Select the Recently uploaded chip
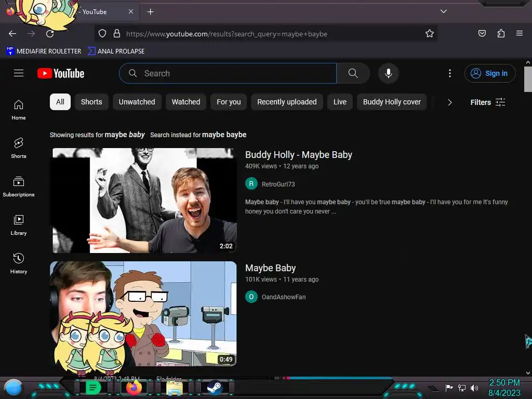Screen dimensions: 532x399 287,102
